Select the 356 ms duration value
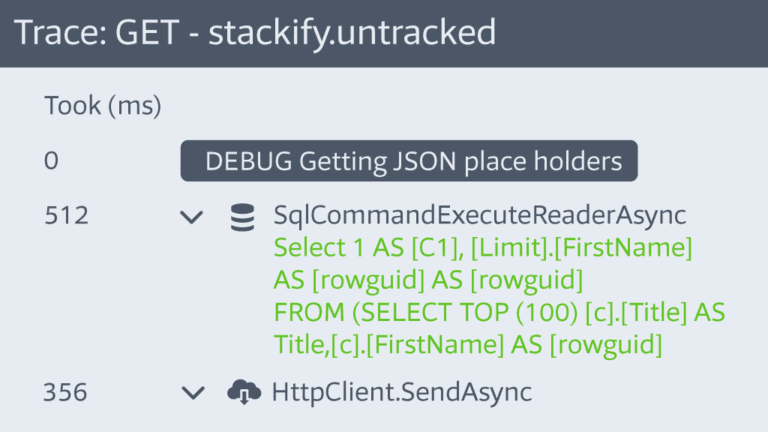Screen dimensions: 768x432 pyautogui.click(x=66, y=392)
